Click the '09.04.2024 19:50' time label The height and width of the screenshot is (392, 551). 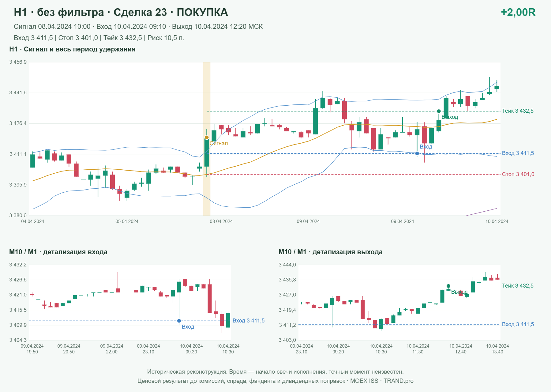[32, 349]
